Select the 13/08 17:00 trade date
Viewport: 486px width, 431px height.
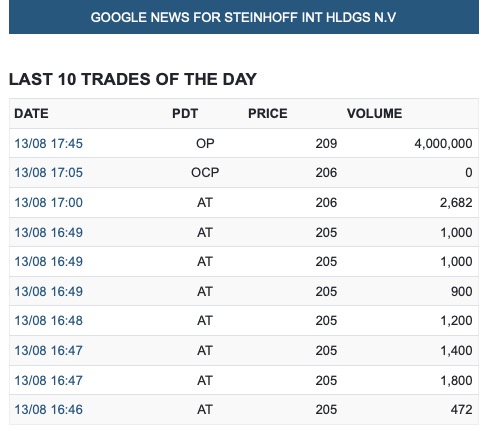[x=48, y=203]
